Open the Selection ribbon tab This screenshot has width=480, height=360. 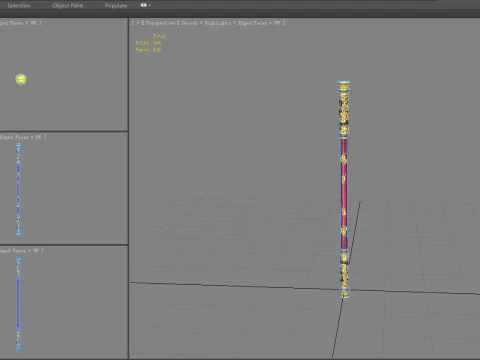point(19,5)
